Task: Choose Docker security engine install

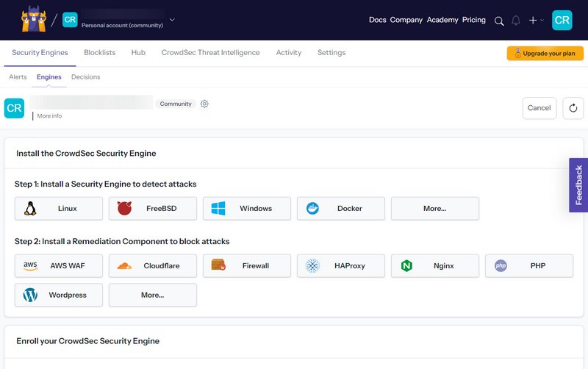Action: coord(341,208)
